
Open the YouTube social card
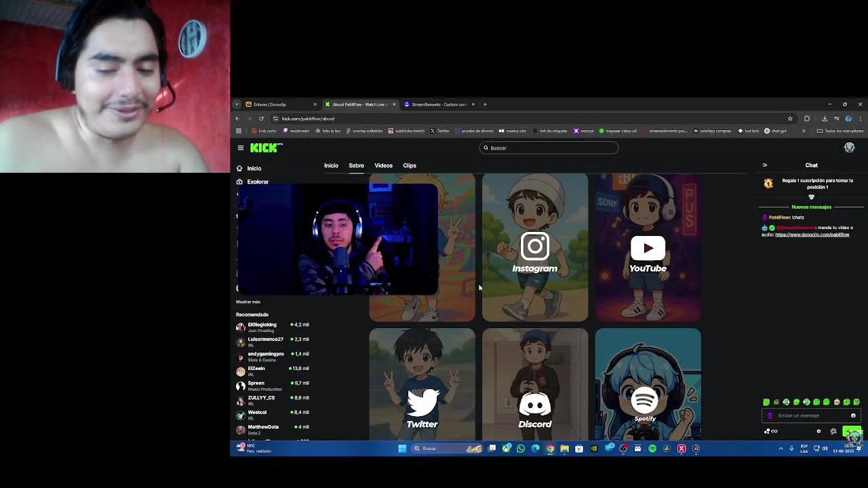pos(648,247)
